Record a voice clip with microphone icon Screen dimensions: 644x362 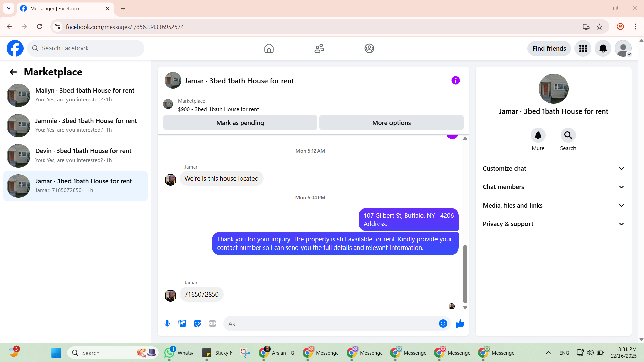pos(167,324)
